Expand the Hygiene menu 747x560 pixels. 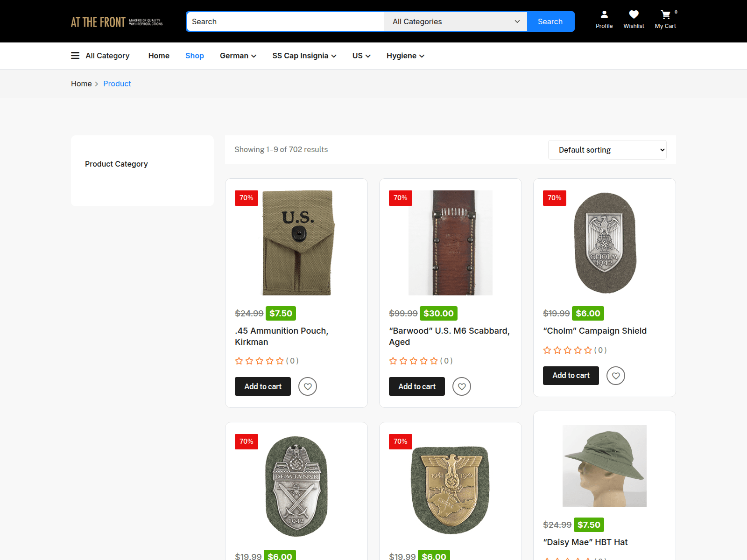(x=405, y=56)
